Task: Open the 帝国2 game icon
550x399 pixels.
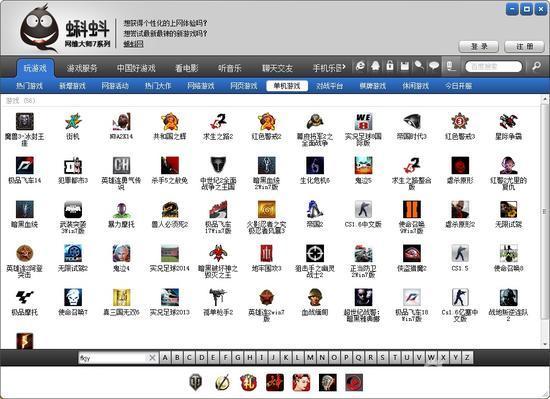Action: pos(315,210)
